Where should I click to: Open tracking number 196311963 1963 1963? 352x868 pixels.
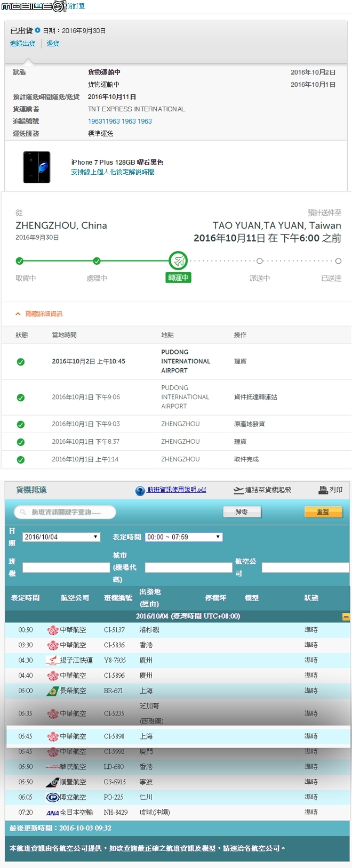(x=120, y=121)
